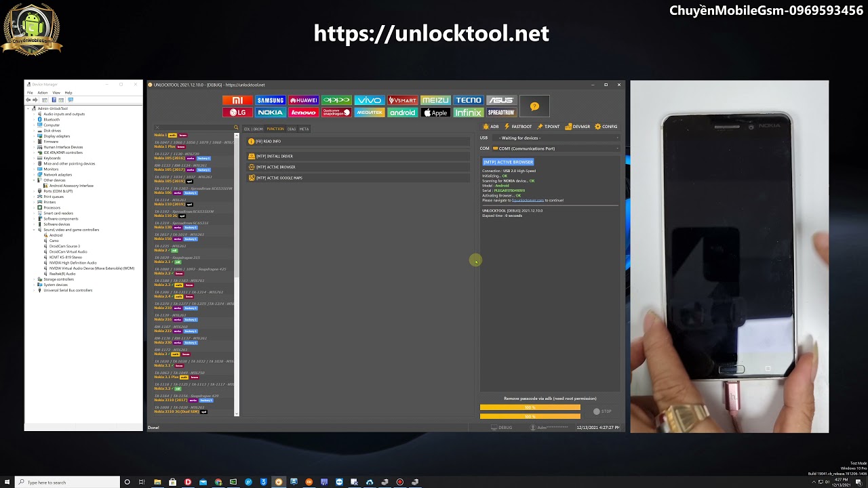Expand the Bluetooth node
The height and width of the screenshot is (488, 868).
[x=34, y=119]
